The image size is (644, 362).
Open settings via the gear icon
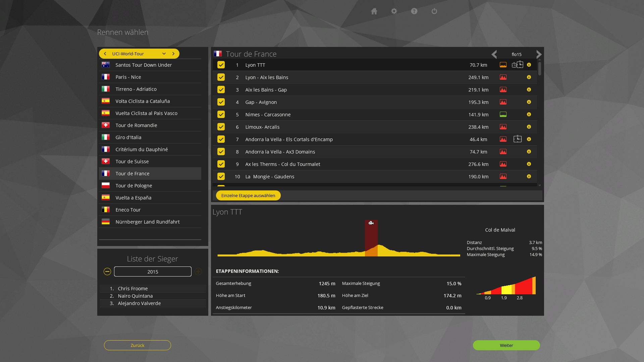(394, 11)
